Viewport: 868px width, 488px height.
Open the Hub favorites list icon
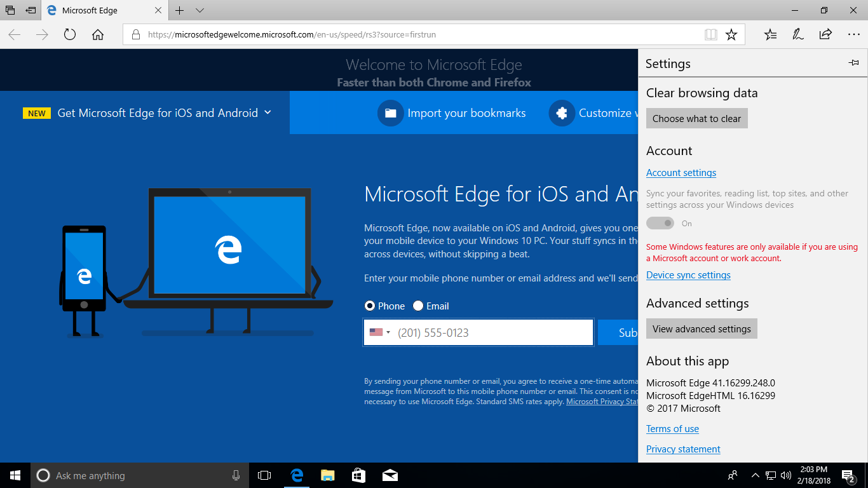771,35
